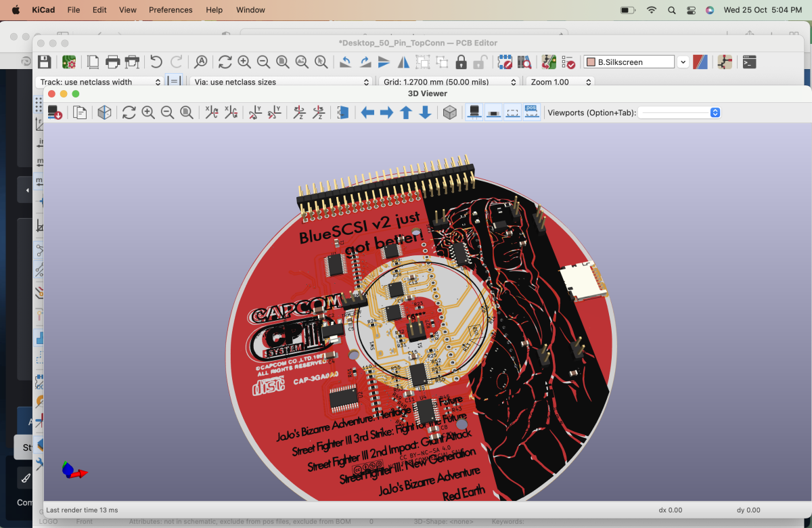Viewport: 812px width, 528px height.
Task: Open Find tool in PCB Editor toolbar
Action: click(200, 62)
